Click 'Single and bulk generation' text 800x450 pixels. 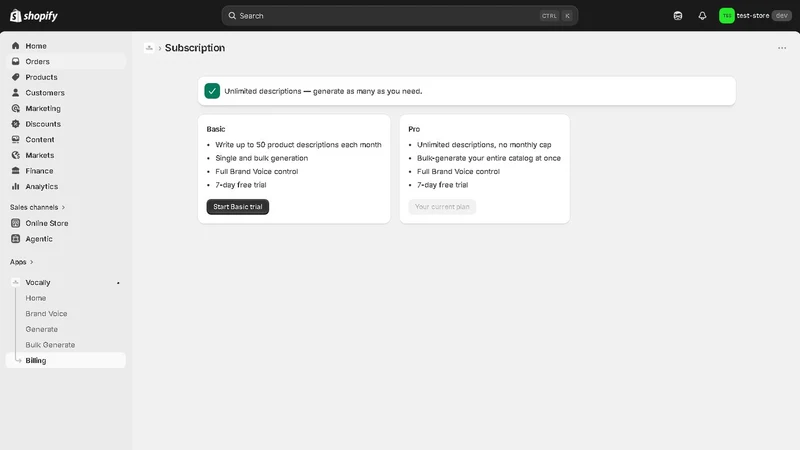(x=262, y=158)
